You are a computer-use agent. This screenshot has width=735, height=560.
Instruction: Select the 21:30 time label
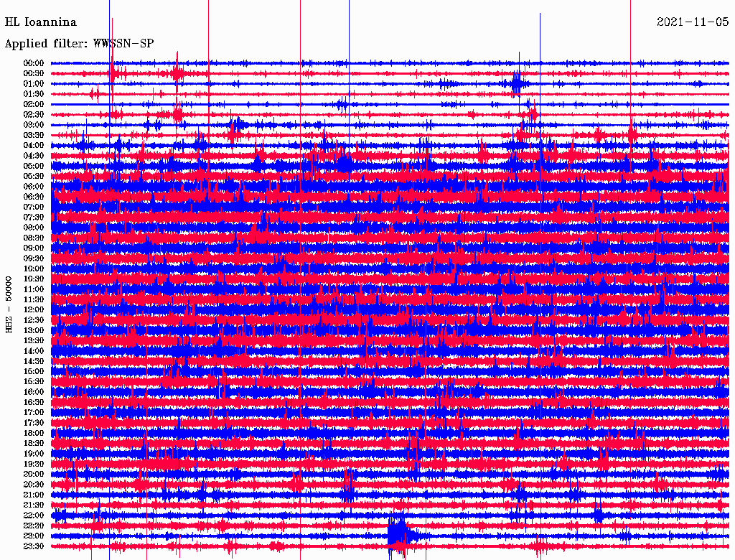tap(34, 505)
